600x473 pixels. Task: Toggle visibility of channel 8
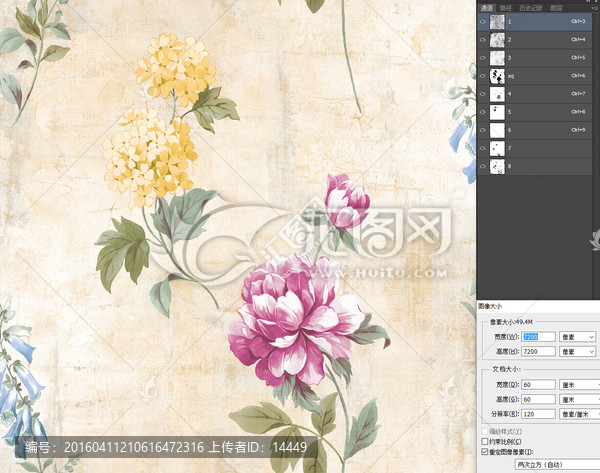[x=483, y=166]
